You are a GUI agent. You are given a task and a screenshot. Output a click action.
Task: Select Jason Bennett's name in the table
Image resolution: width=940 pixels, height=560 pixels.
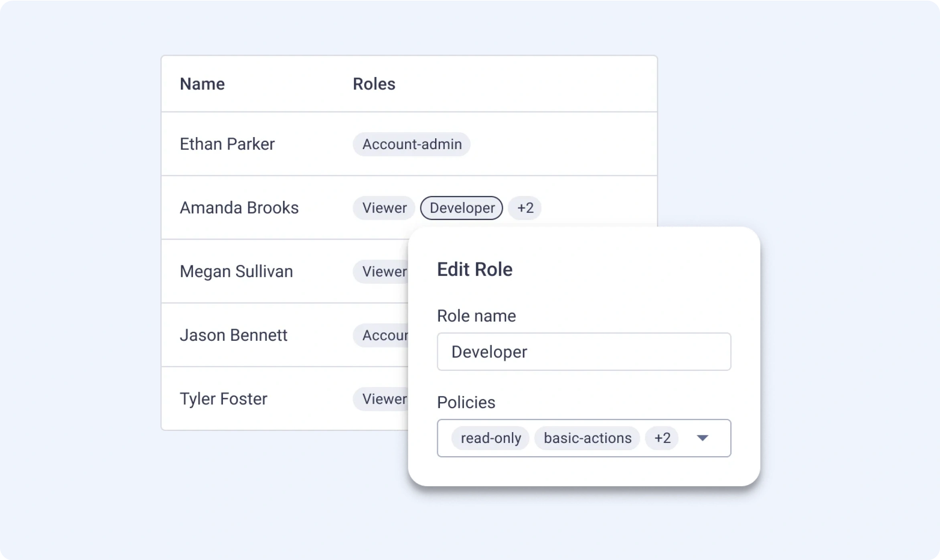(x=233, y=336)
